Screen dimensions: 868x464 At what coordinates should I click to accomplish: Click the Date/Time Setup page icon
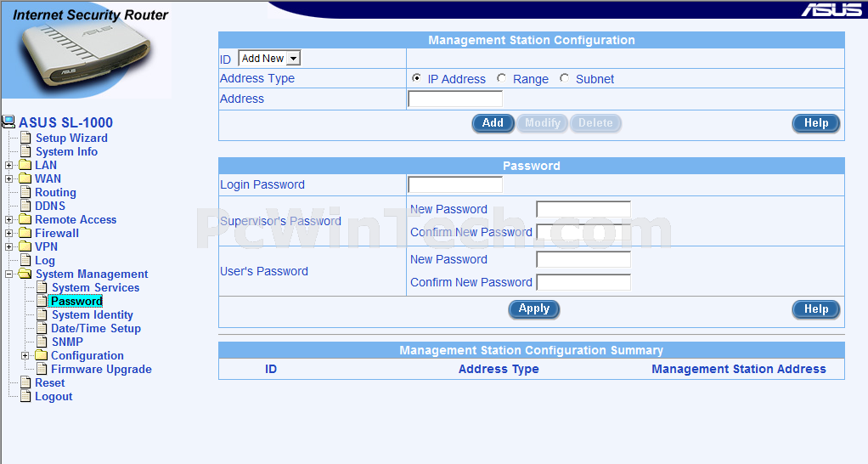[42, 328]
